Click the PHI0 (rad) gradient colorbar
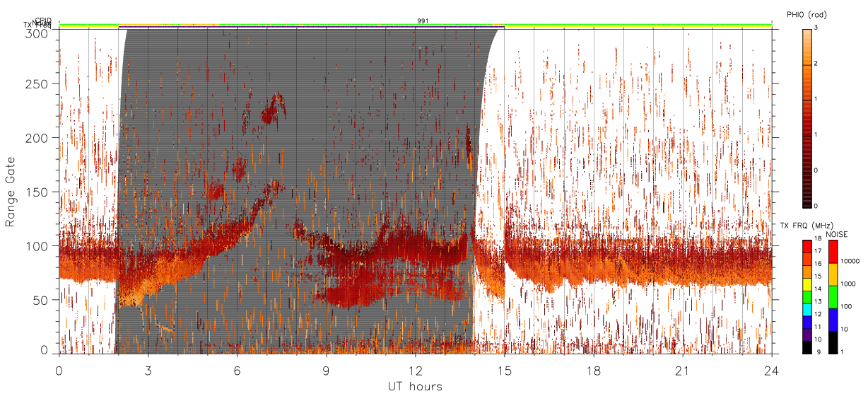Image resolution: width=868 pixels, height=401 pixels. click(807, 118)
